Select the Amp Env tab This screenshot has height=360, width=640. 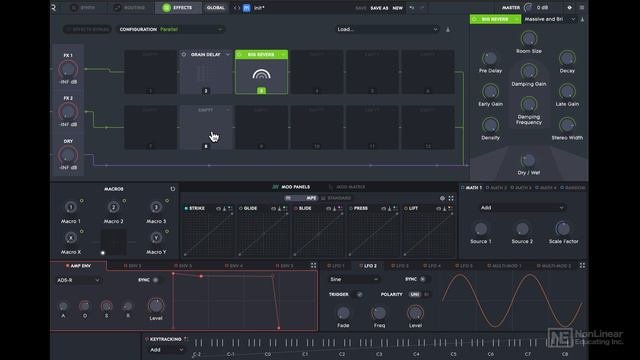pos(78,266)
